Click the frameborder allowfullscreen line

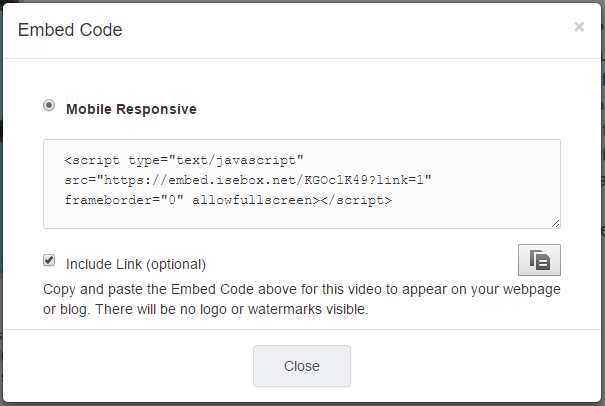point(228,200)
